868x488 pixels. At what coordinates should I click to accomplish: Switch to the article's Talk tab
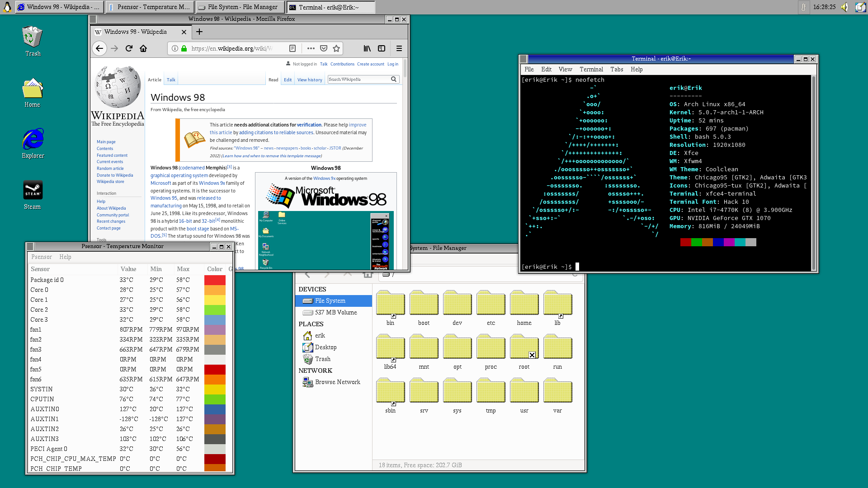[171, 80]
